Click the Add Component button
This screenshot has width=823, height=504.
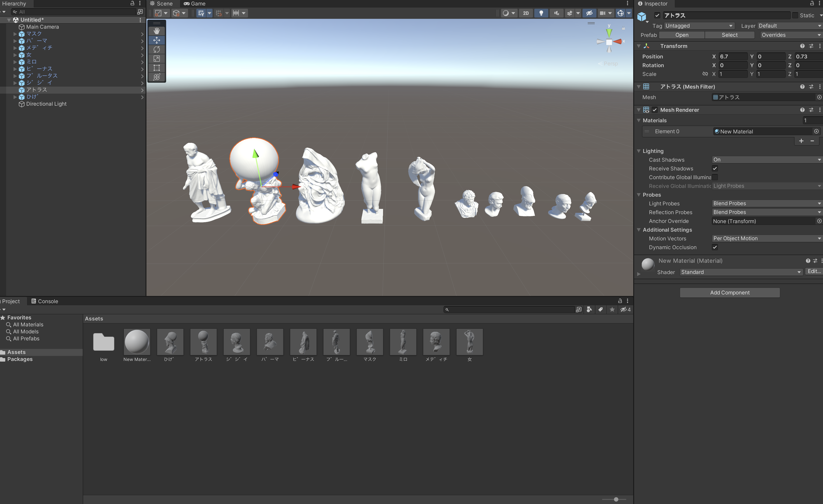tap(730, 292)
